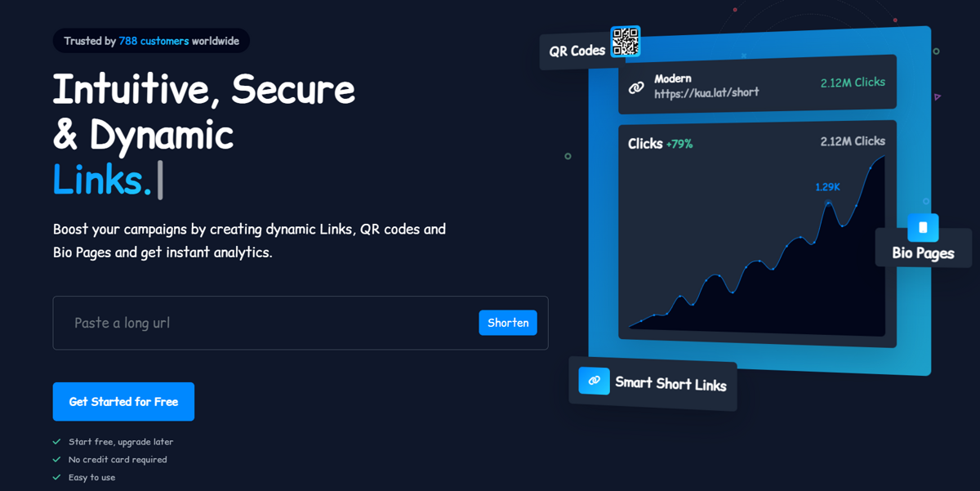Click the QR Codes label
980x491 pixels.
pyautogui.click(x=577, y=51)
